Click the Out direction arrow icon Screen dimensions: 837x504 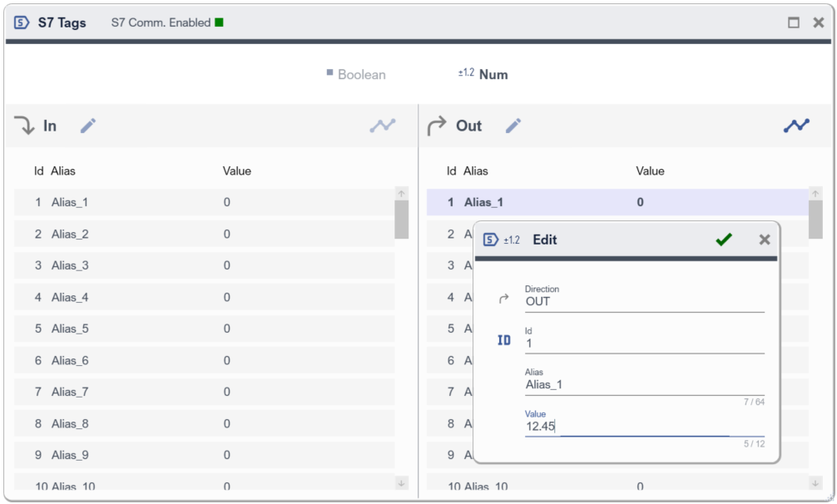point(436,126)
